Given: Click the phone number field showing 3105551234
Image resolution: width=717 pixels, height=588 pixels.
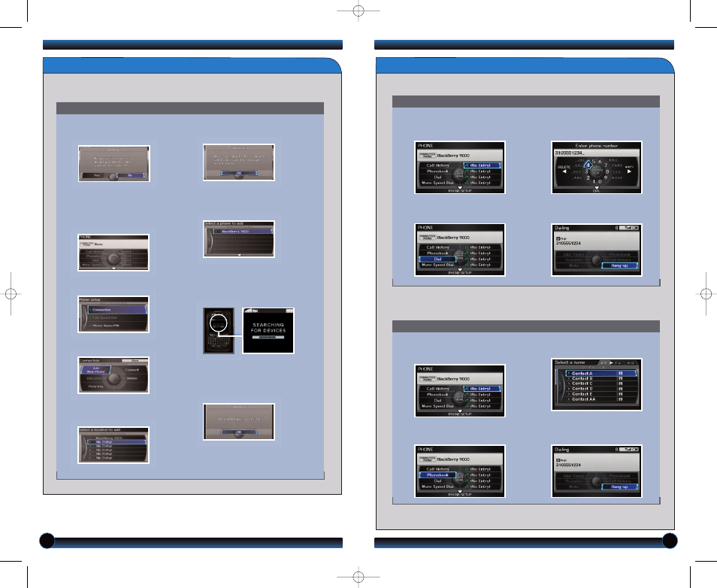Looking at the screenshot, I should pyautogui.click(x=597, y=153).
